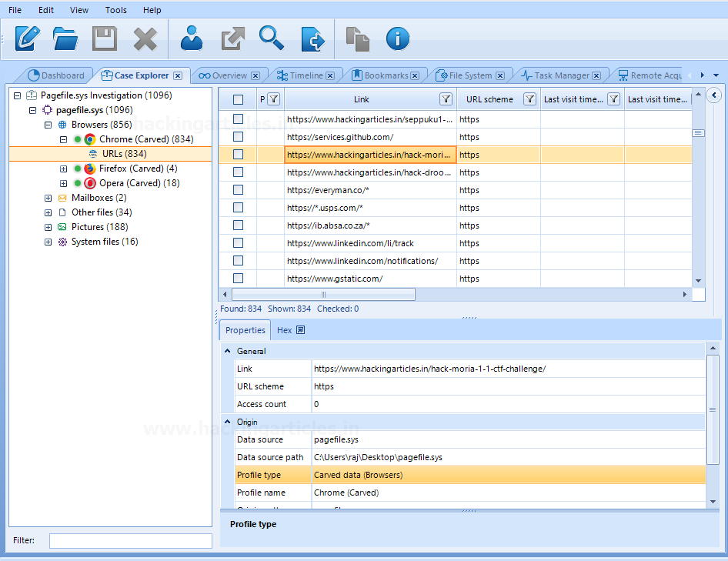Collapse the Chrome (Carved) node
The image size is (728, 561).
tap(64, 139)
